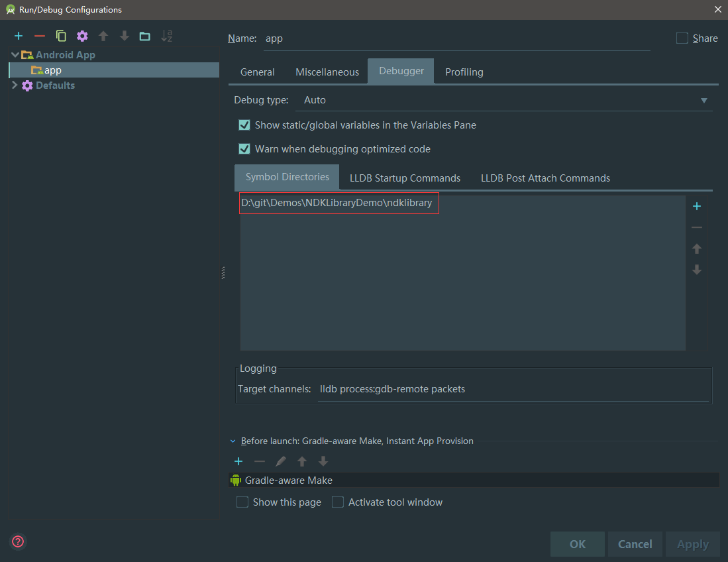Click the Apply button
The height and width of the screenshot is (562, 728).
[693, 544]
